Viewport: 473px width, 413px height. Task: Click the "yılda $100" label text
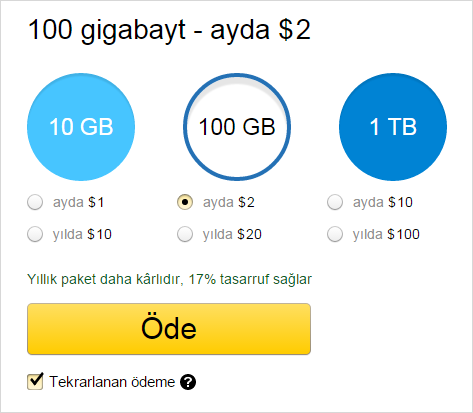(x=386, y=234)
